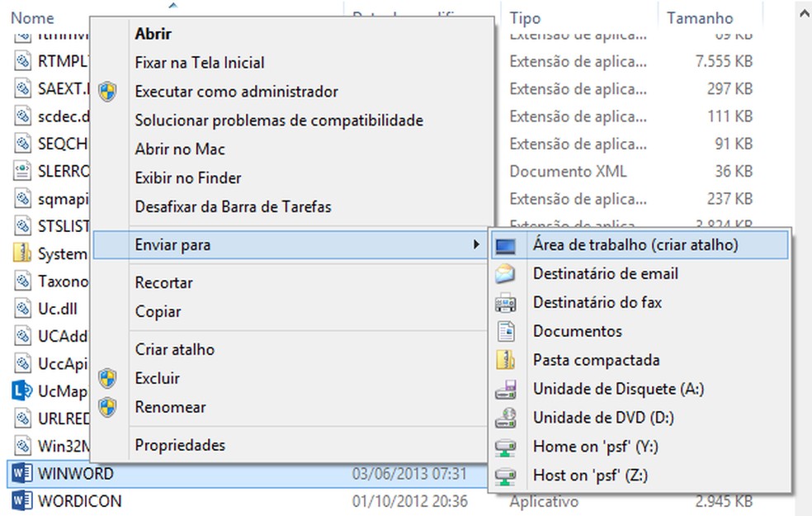The width and height of the screenshot is (812, 516).
Task: Click the Uc.dll file icon
Action: click(21, 308)
